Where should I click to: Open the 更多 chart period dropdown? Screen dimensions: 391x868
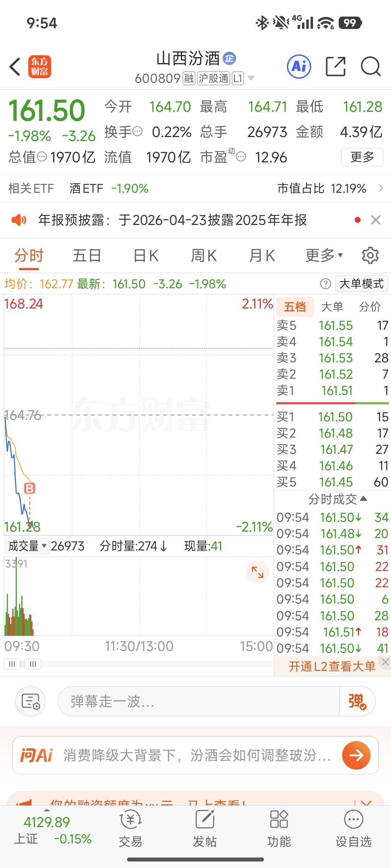(x=324, y=255)
